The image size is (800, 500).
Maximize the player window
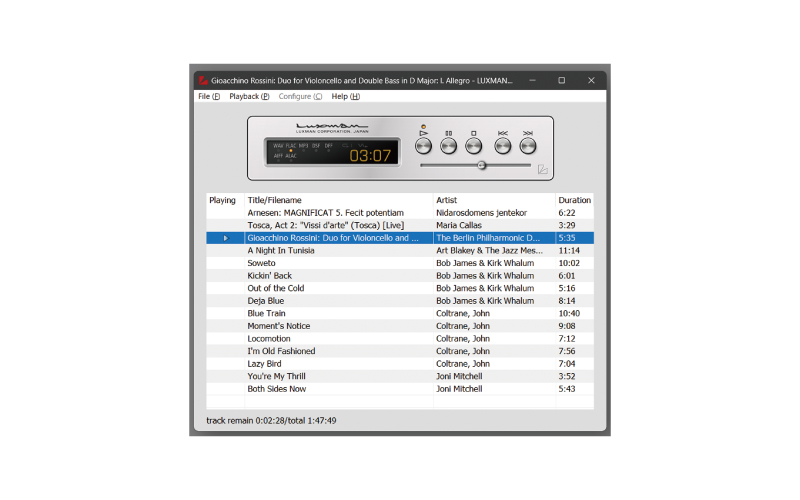click(x=561, y=80)
